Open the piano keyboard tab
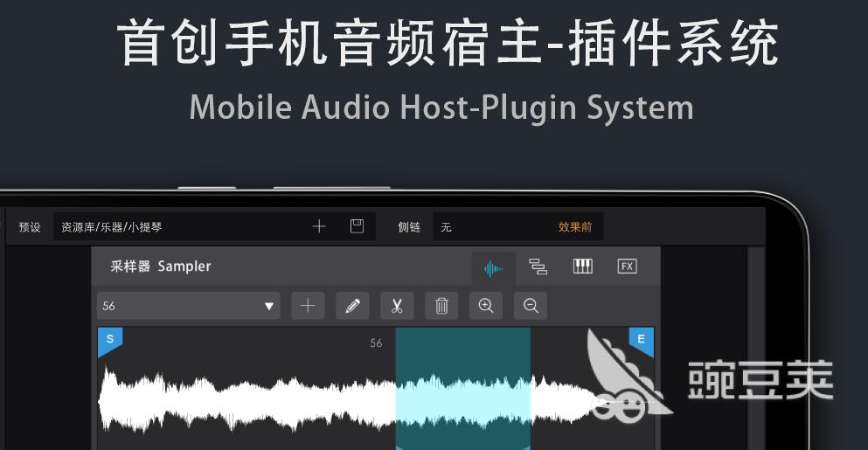This screenshot has height=450, width=868. [x=583, y=267]
